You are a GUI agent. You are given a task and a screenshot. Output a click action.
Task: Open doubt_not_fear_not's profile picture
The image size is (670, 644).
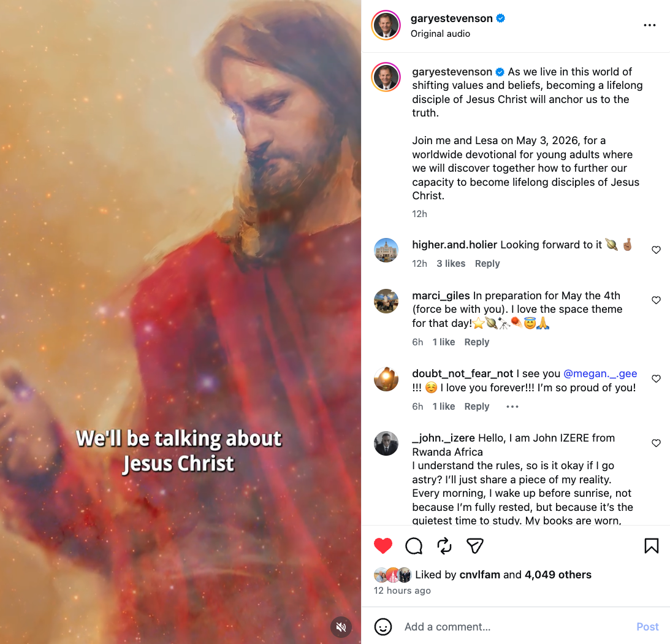pyautogui.click(x=386, y=378)
